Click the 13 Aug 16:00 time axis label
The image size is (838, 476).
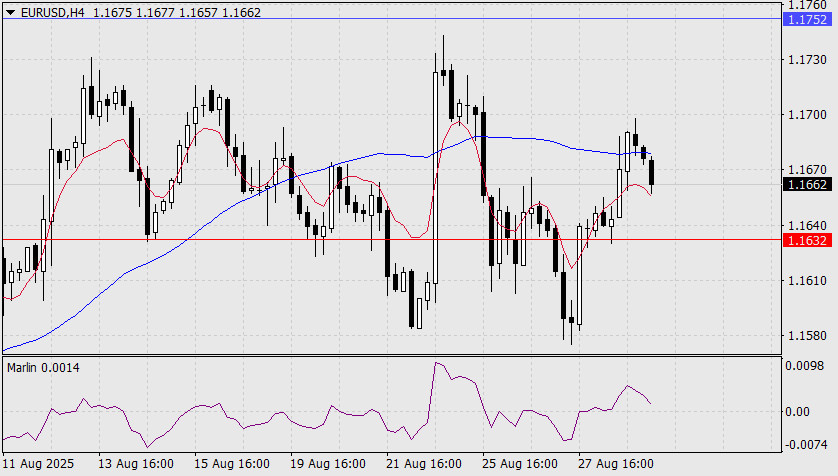coord(136,463)
